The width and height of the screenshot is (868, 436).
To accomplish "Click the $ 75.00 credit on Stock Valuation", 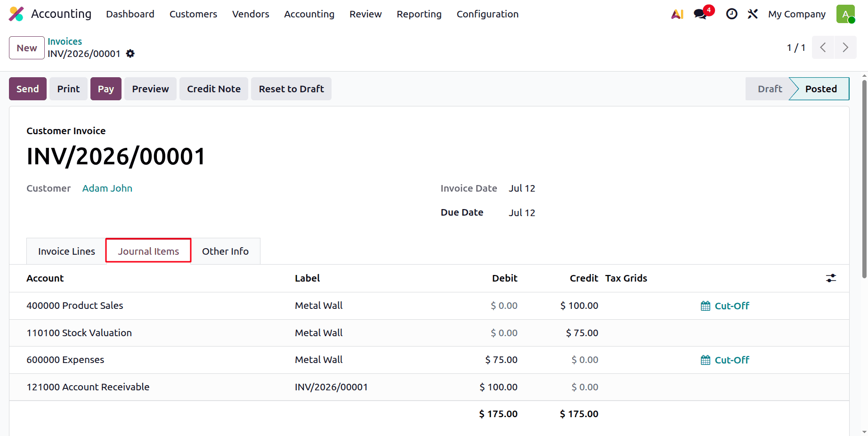I will (x=582, y=333).
